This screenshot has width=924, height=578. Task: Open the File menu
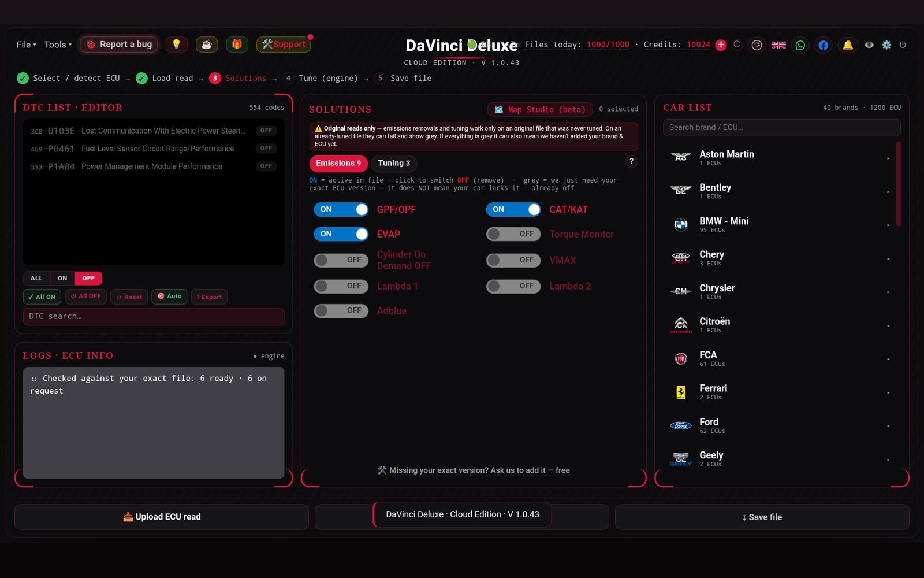[x=26, y=45]
